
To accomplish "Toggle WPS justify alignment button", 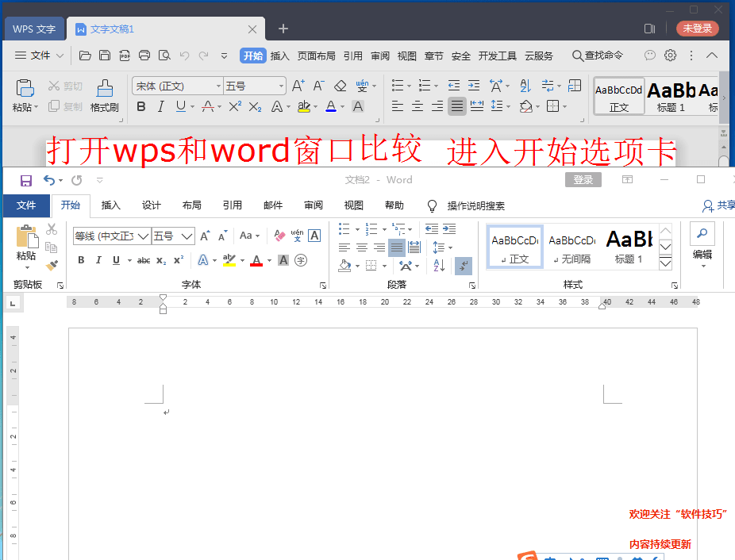I will click(x=456, y=106).
